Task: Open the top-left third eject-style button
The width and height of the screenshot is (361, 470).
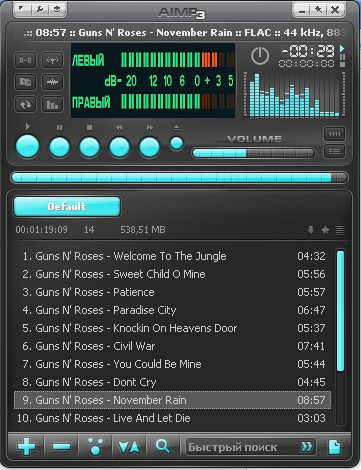Action: [x=57, y=9]
